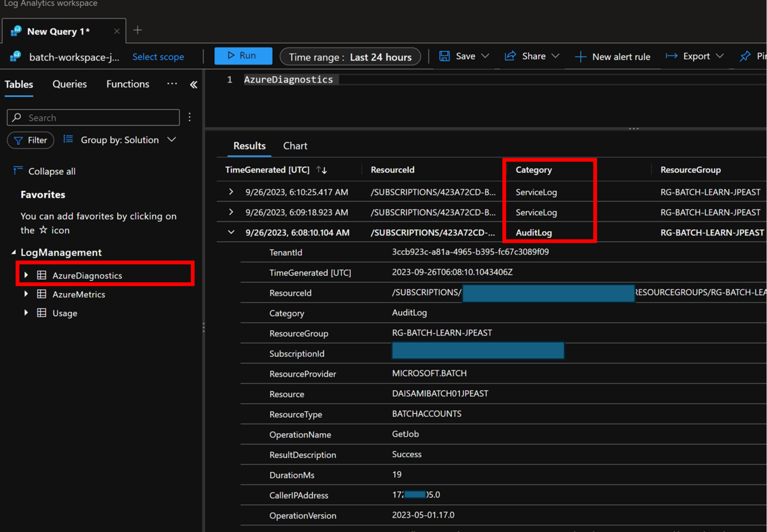Focus the tables Search box
Viewport: 767px width, 532px height.
click(93, 118)
